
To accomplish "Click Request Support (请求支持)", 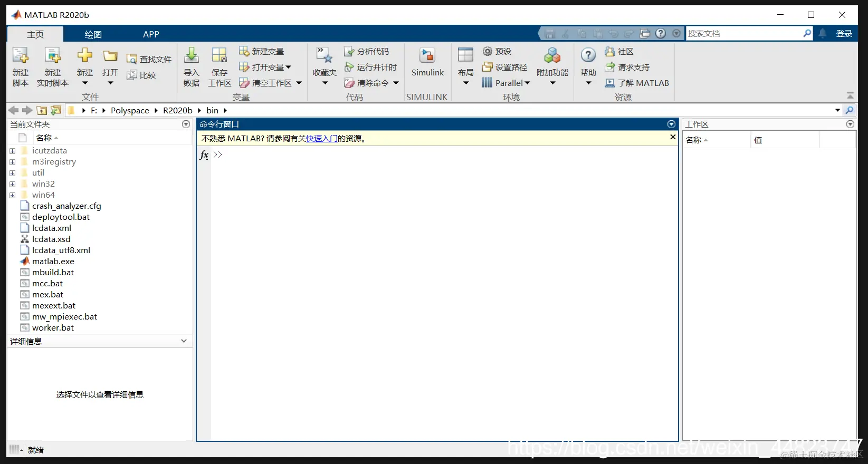I will (x=627, y=67).
